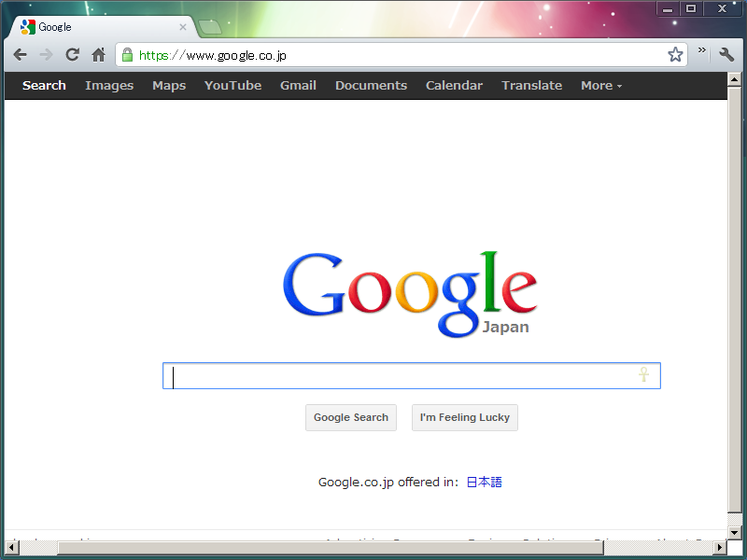Click the I'm Feeling Lucky button
Image resolution: width=747 pixels, height=560 pixels.
coord(465,417)
